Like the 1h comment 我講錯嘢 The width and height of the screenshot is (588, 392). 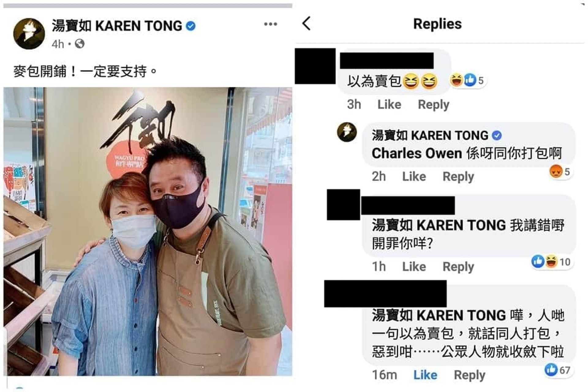pyautogui.click(x=414, y=267)
